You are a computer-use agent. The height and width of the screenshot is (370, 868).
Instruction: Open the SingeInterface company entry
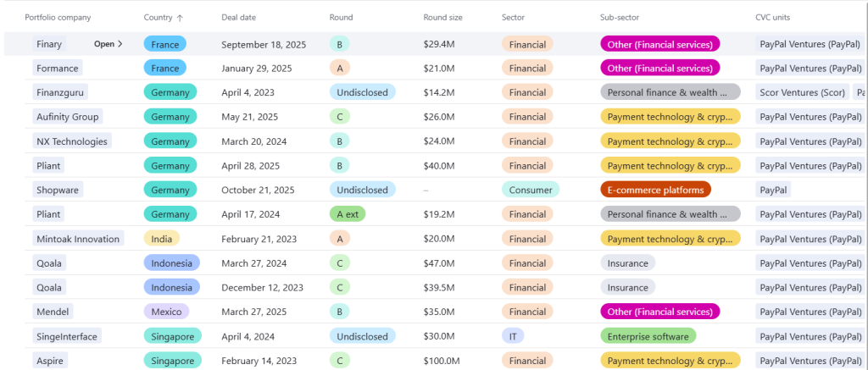[68, 336]
